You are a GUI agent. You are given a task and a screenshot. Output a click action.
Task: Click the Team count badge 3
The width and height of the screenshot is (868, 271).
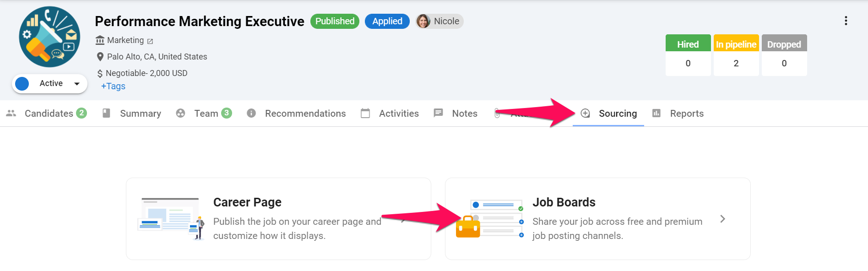pos(227,113)
